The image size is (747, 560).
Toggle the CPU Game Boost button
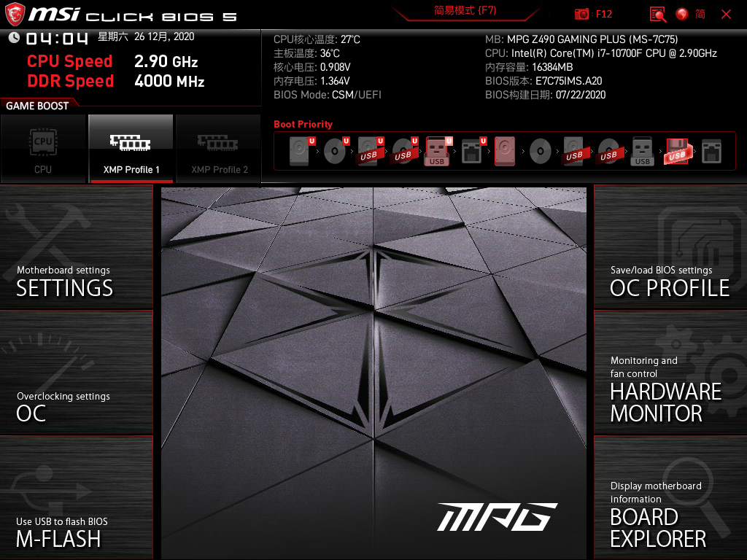coord(43,148)
